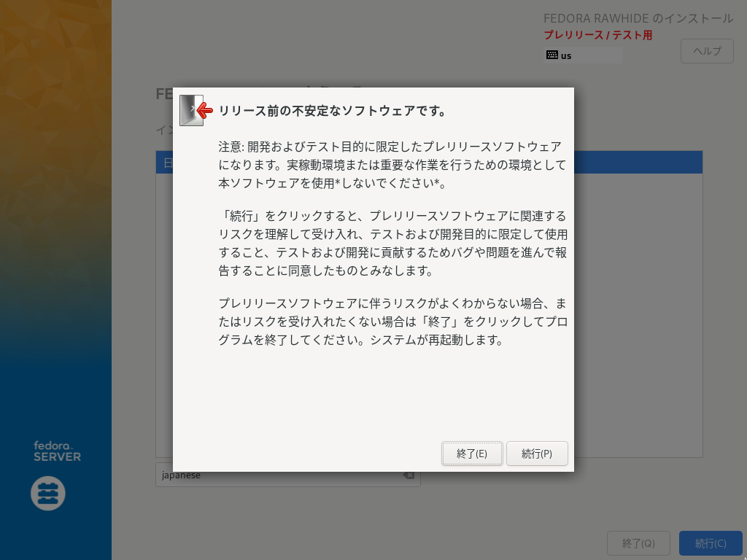The height and width of the screenshot is (560, 747).
Task: Click the FEDORA RAWHIDE のインストール heading
Action: (x=638, y=18)
